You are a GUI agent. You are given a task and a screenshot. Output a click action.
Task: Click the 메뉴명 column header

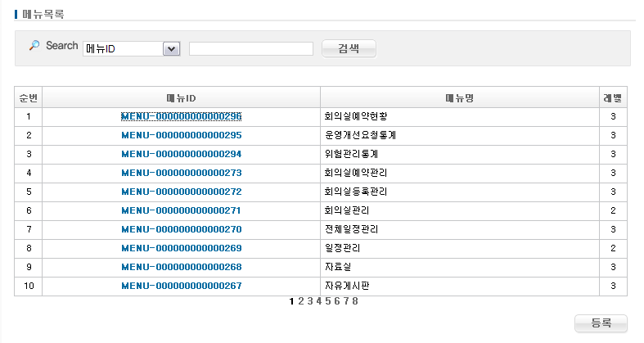(459, 97)
